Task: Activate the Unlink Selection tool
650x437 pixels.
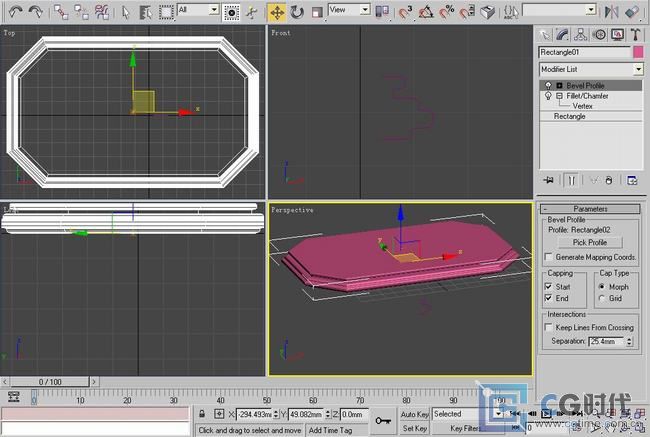Action: coord(81,12)
